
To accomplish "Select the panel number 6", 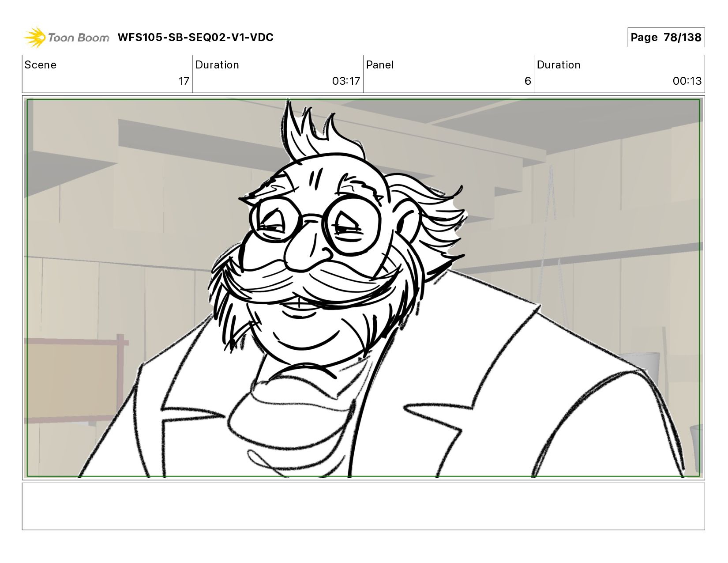I will point(528,81).
